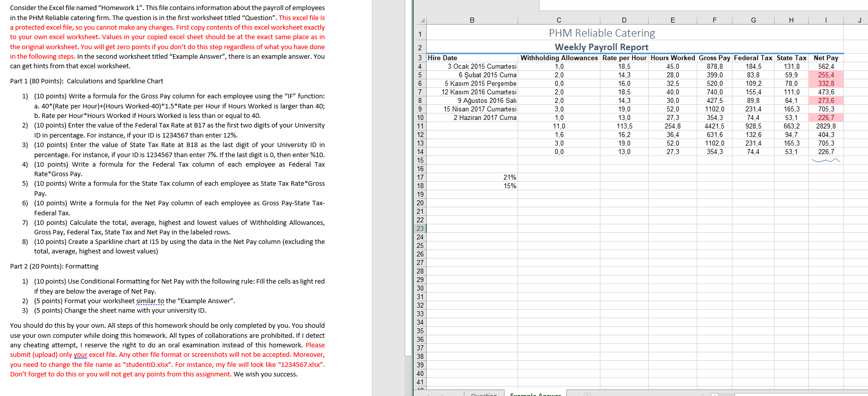Select the Net Pay sparkline chart cell
The height and width of the screenshot is (396, 868).
point(826,161)
